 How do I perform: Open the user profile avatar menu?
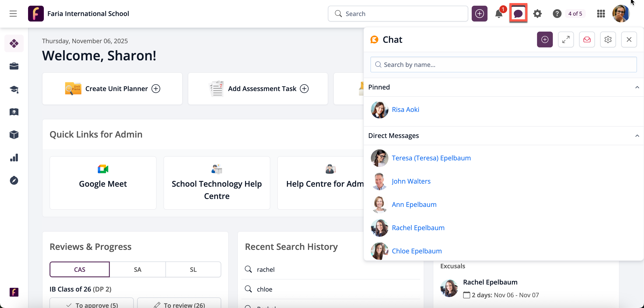pos(621,14)
